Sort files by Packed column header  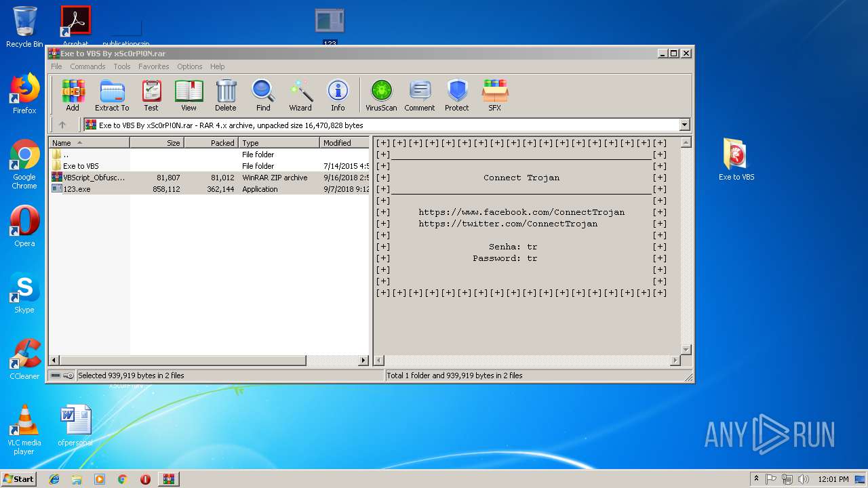pos(212,142)
